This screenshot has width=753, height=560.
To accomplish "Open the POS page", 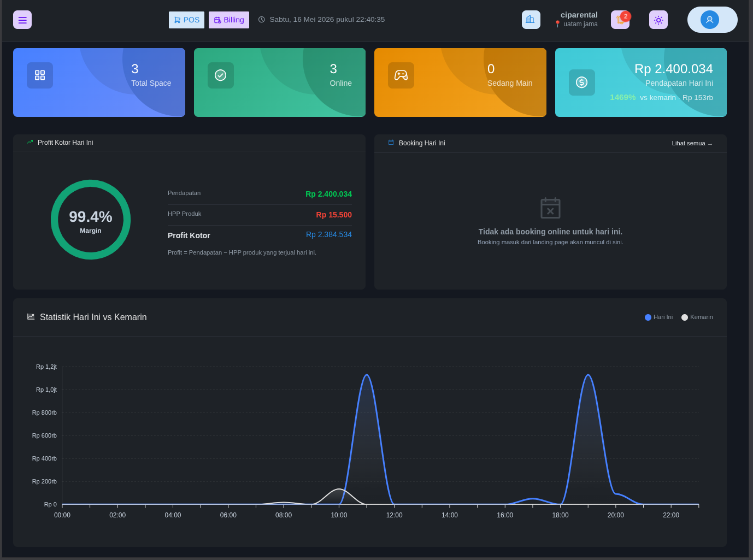I will tap(186, 20).
